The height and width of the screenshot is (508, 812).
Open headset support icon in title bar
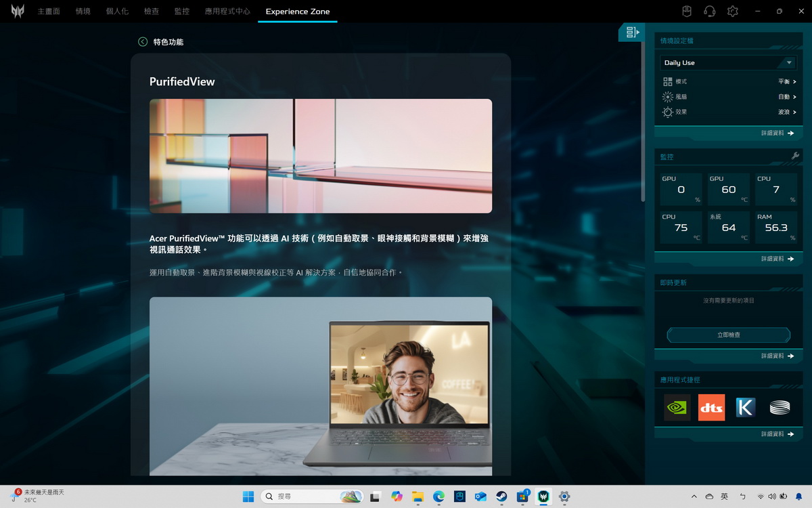pos(709,12)
